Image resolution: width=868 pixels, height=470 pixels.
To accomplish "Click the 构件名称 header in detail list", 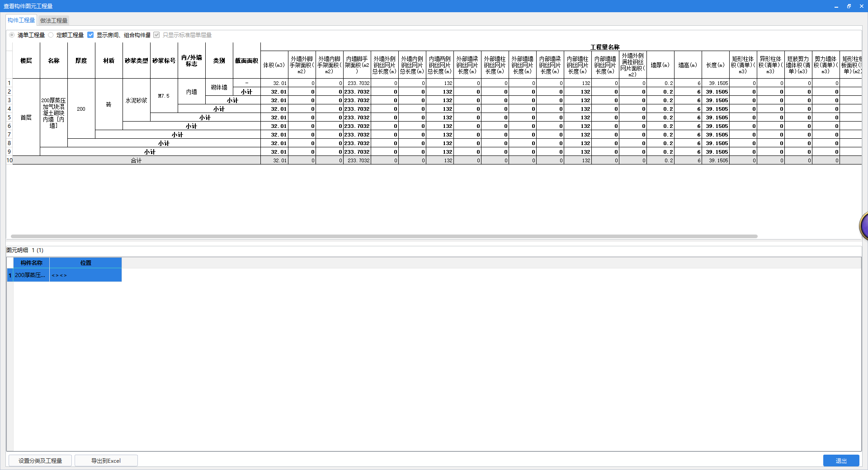I will point(32,263).
